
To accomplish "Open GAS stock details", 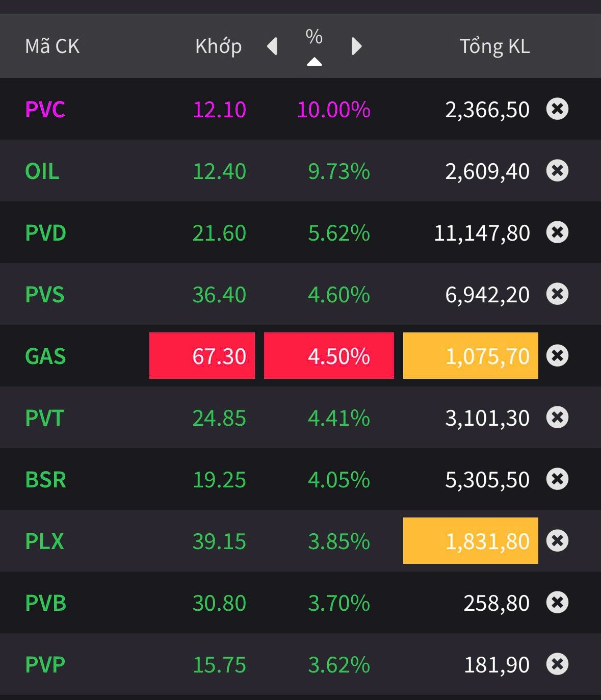I will pyautogui.click(x=45, y=356).
